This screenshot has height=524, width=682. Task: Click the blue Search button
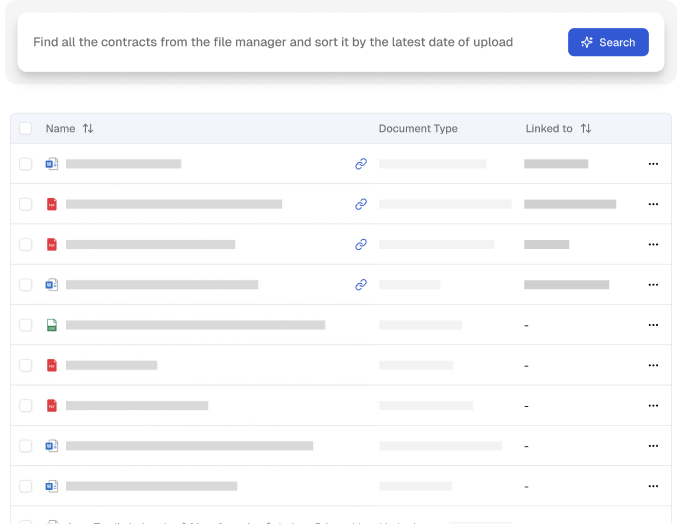click(608, 42)
